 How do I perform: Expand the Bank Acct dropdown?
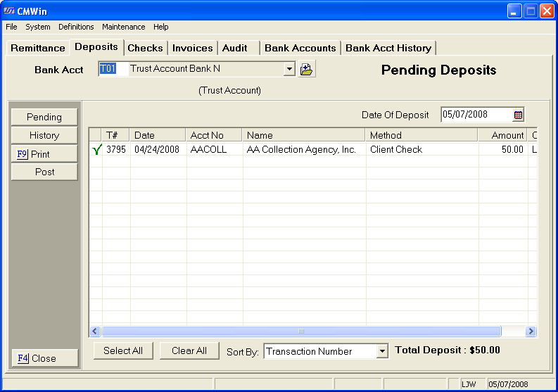click(289, 69)
